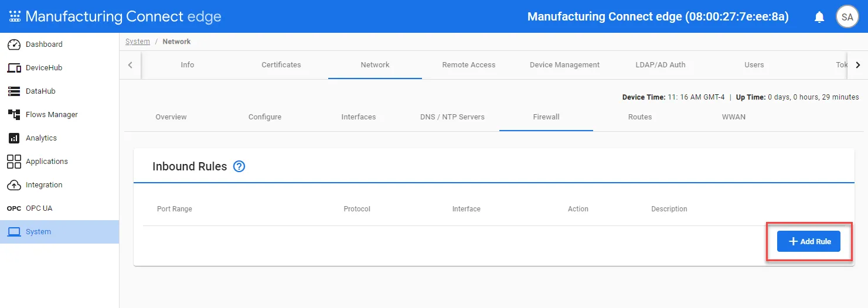Screen dimensions: 868x308
Task: Click the DataHub storage icon
Action: 14,91
